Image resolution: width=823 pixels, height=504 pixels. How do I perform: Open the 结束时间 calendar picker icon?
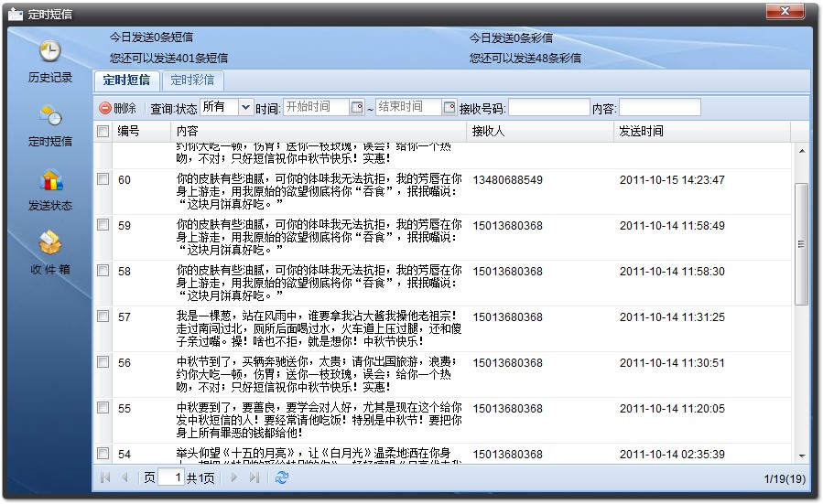tap(449, 108)
